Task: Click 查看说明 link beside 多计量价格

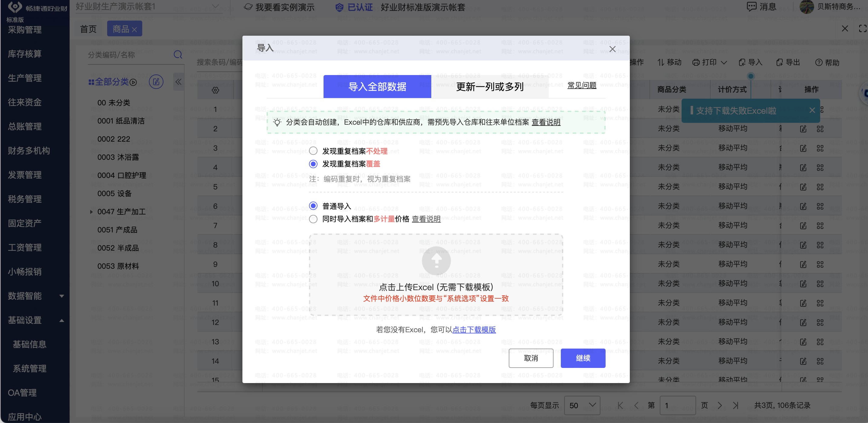Action: tap(426, 219)
